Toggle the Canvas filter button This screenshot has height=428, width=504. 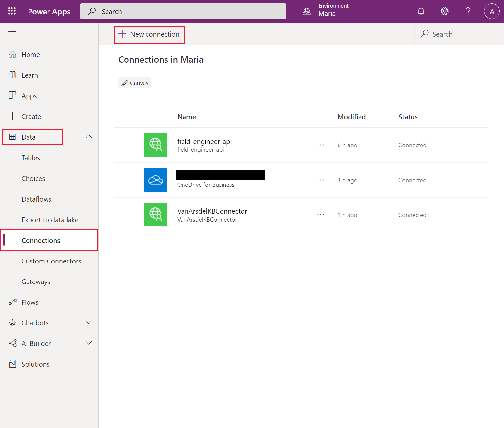click(134, 83)
